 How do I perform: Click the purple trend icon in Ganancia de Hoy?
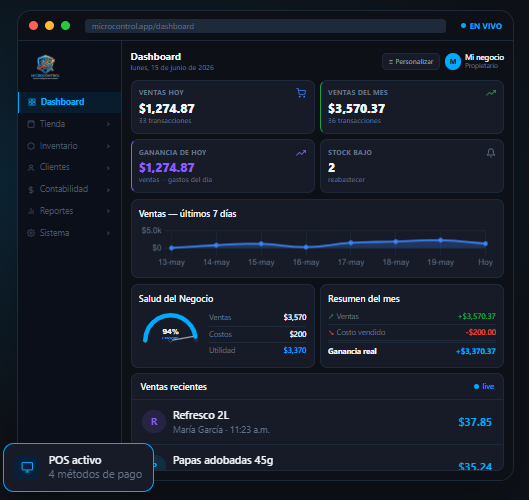pyautogui.click(x=301, y=153)
